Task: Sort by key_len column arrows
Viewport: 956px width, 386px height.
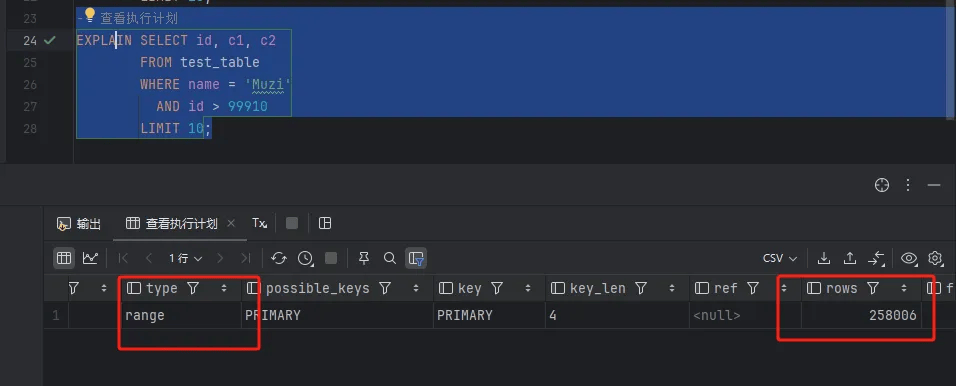Action: [x=672, y=288]
